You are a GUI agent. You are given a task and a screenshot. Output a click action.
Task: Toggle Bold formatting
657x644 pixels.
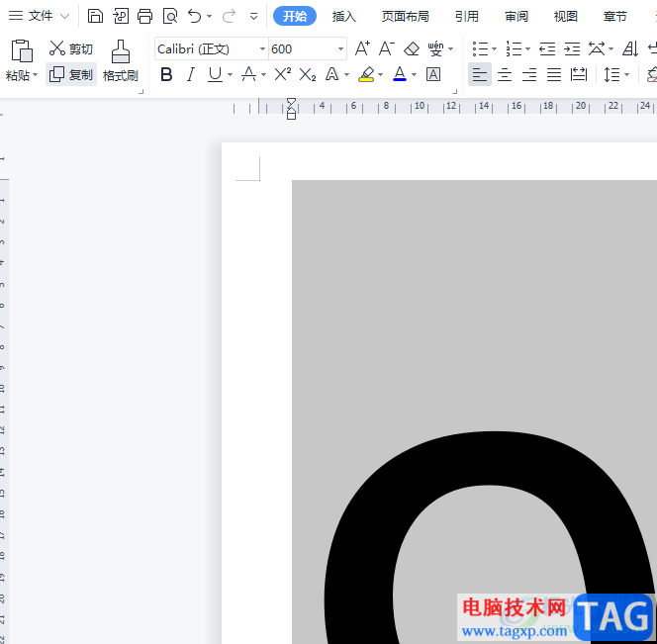pyautogui.click(x=166, y=74)
